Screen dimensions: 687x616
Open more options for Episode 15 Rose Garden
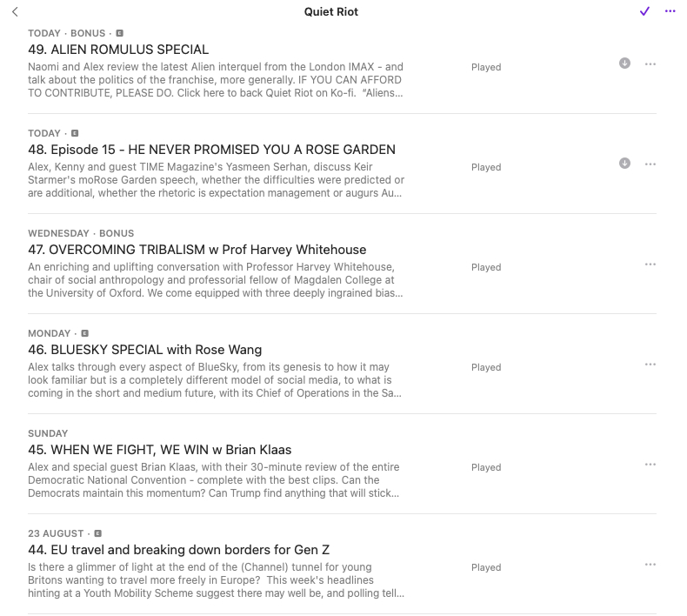pos(650,164)
